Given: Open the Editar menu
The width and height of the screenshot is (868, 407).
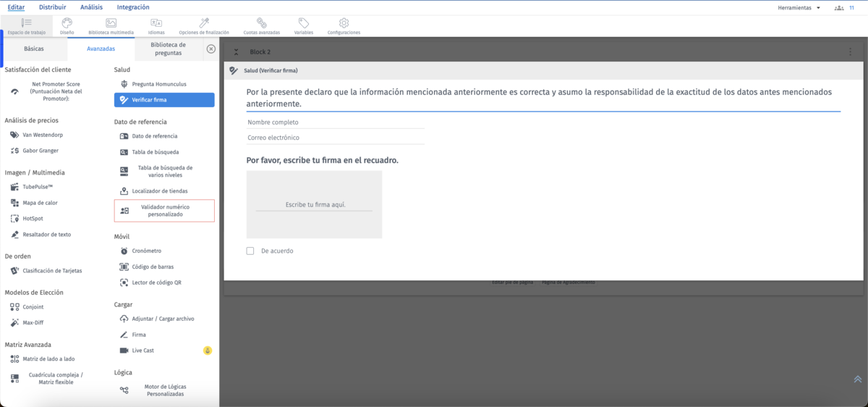Looking at the screenshot, I should tap(16, 7).
